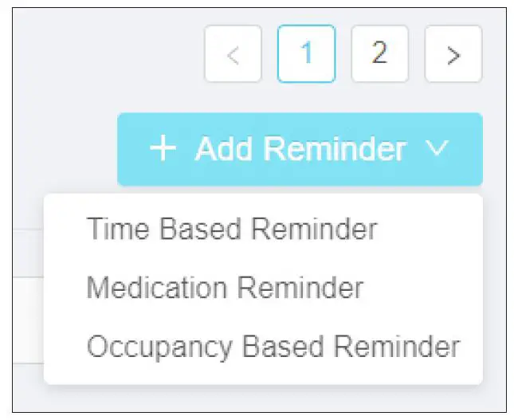Go to page 2
This screenshot has height=420, width=514.
tap(379, 54)
